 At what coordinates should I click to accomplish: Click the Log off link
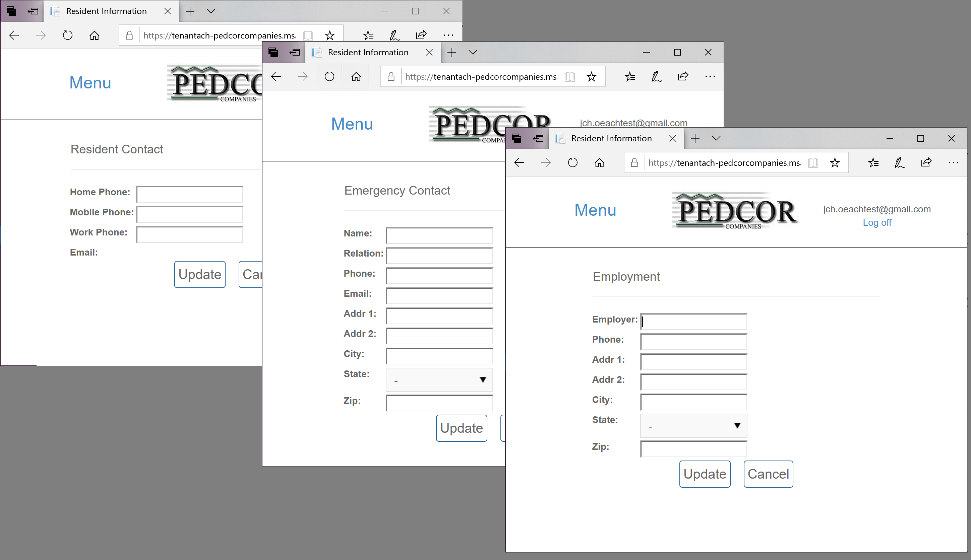(x=877, y=223)
